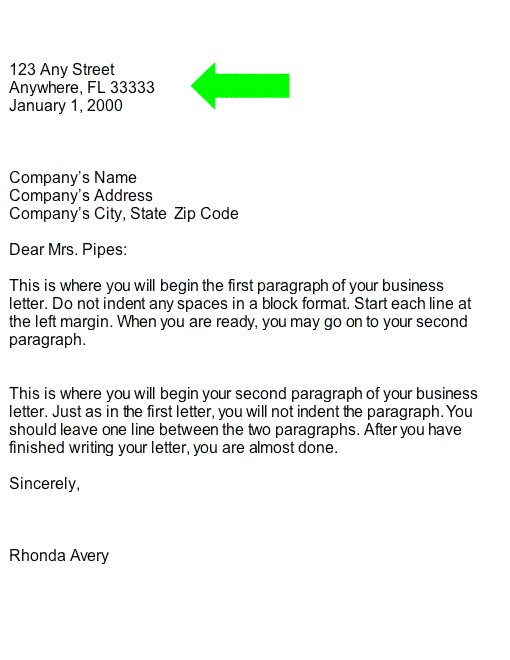Click the first paragraph's opening line
The height and width of the screenshot is (660, 510).
[226, 286]
